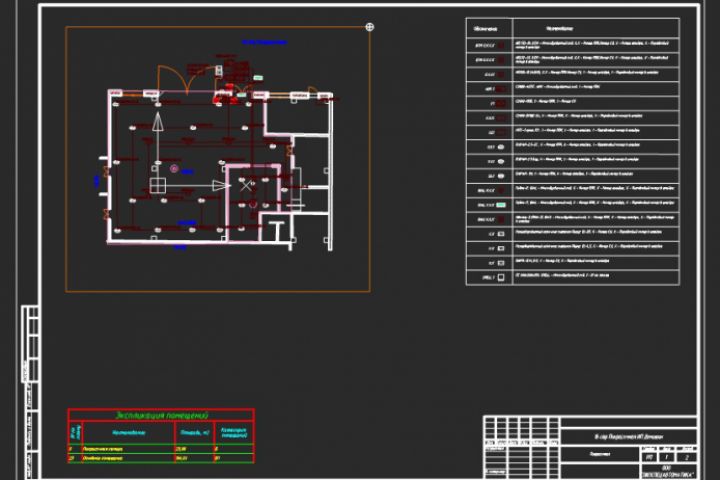This screenshot has width=720, height=480.
Task: Click the blue title text above floor plan
Action: tap(264, 42)
